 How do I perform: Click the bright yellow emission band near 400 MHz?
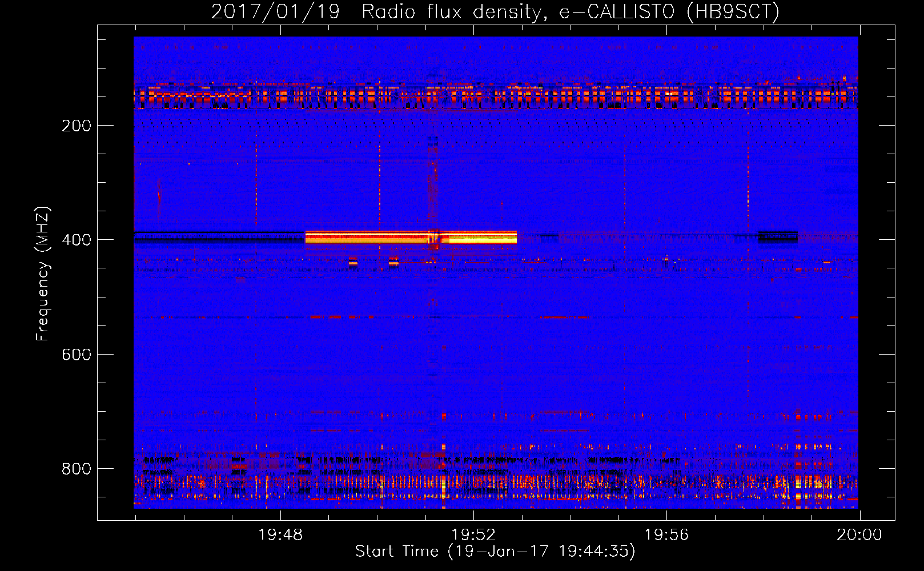pyautogui.click(x=411, y=237)
